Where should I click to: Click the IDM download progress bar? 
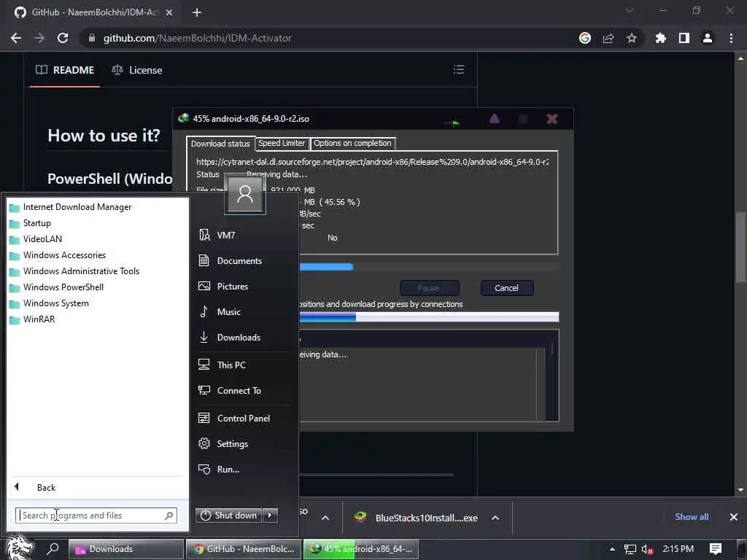[429, 267]
